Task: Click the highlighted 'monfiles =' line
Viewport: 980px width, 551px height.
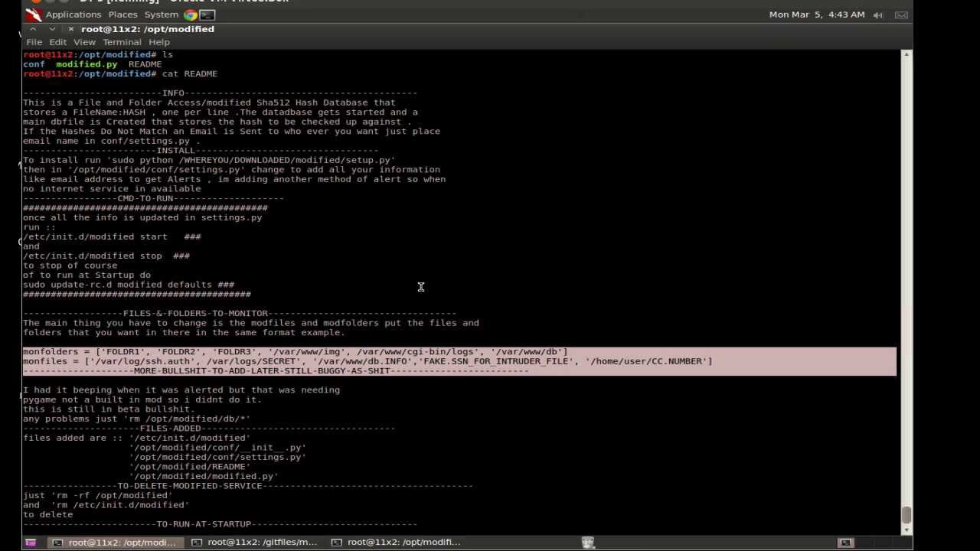Action: (367, 361)
